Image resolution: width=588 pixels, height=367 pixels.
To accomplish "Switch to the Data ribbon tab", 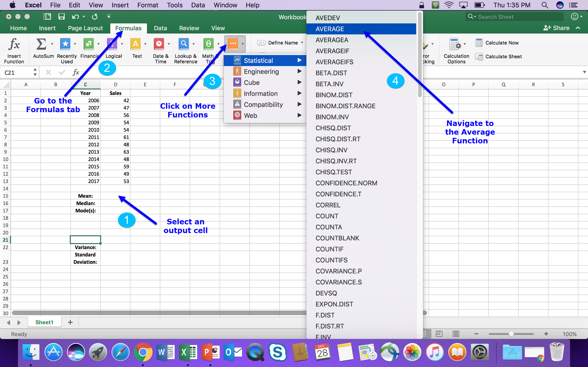I will coord(160,28).
